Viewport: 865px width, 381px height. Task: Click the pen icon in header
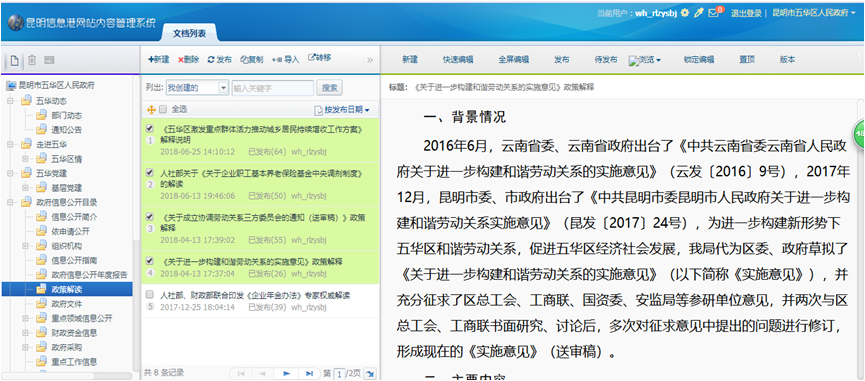pyautogui.click(x=698, y=13)
